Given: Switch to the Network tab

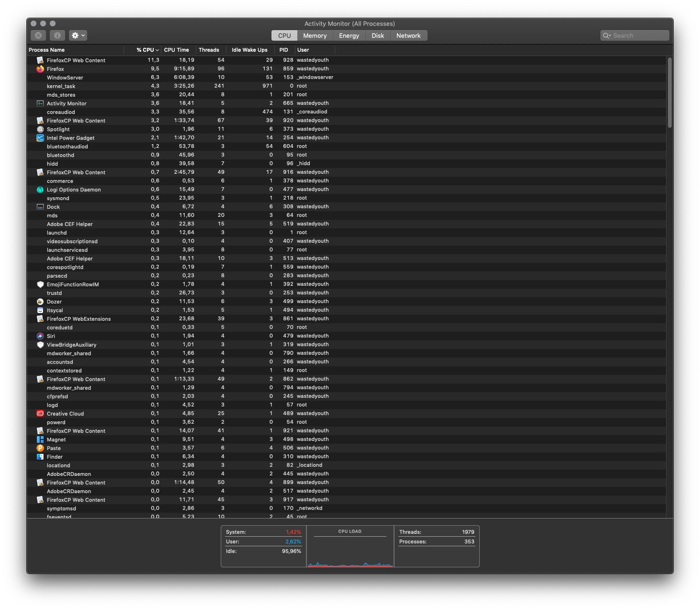Looking at the screenshot, I should coord(408,35).
